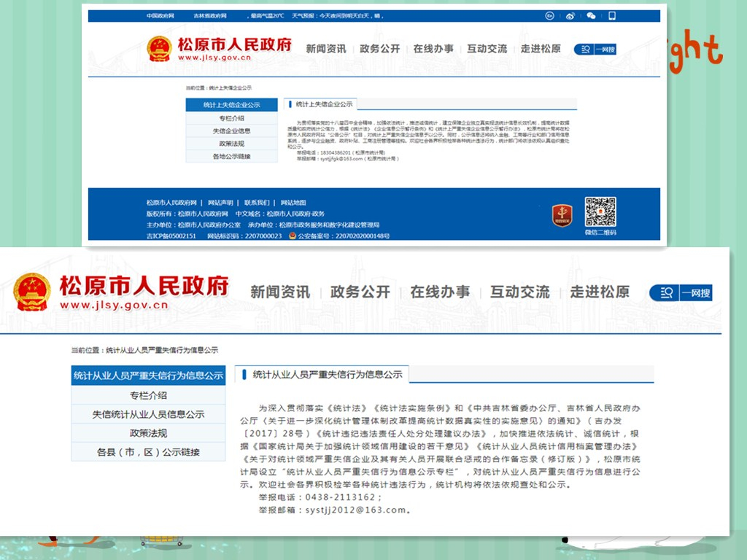Click email systjj2012@163.com in lower page
747x560 pixels.
click(x=356, y=510)
